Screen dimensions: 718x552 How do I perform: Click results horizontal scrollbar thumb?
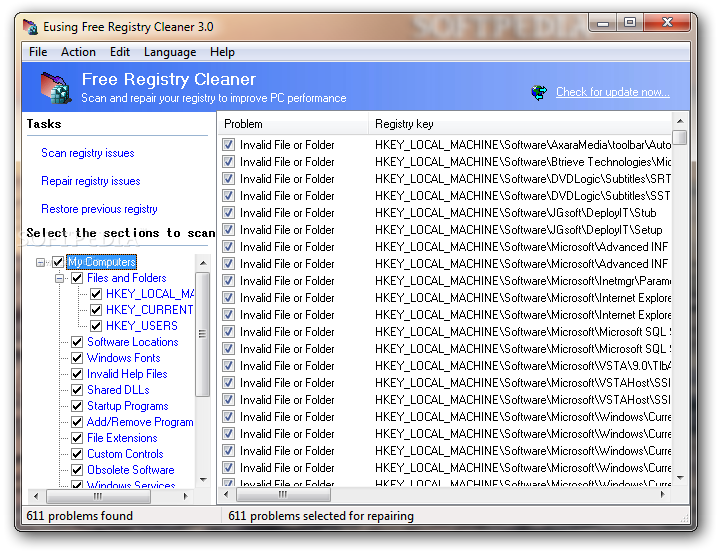(x=283, y=494)
